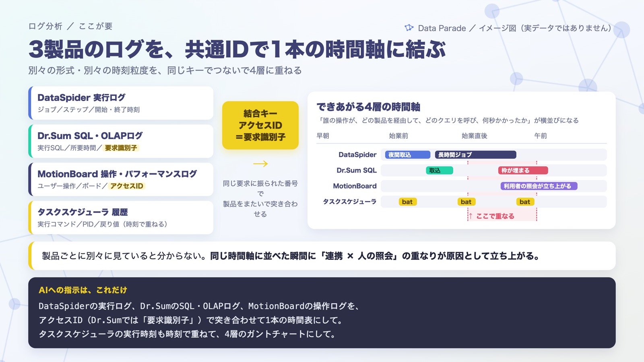Image resolution: width=644 pixels, height=362 pixels.
Task: Click the yellow arrow below the join key box
Action: pyautogui.click(x=260, y=164)
